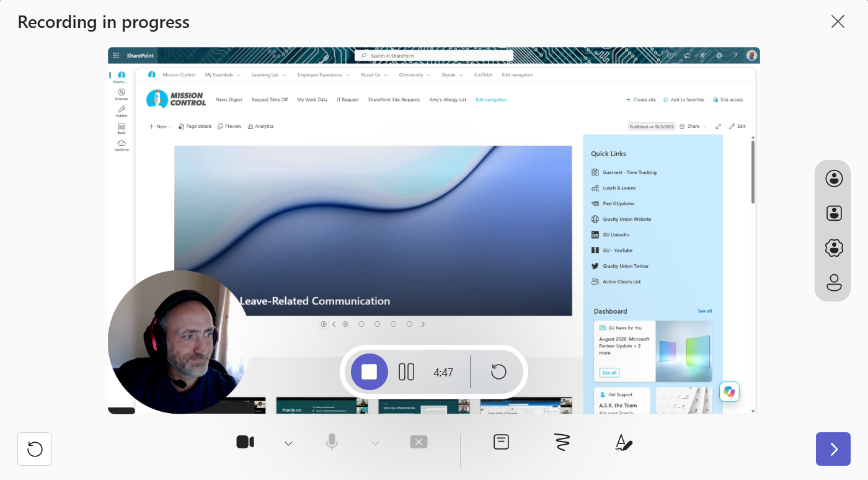Click the carousel next arrow under the hero image
The height and width of the screenshot is (480, 868).
point(423,324)
